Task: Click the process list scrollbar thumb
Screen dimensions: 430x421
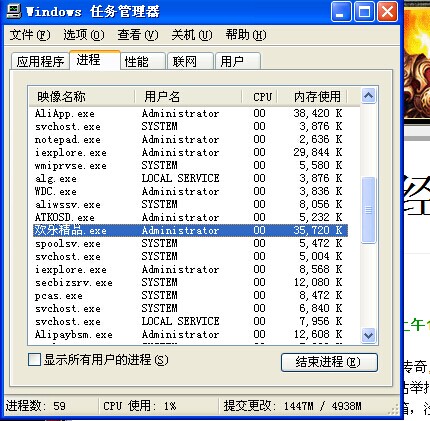Action: pyautogui.click(x=368, y=210)
